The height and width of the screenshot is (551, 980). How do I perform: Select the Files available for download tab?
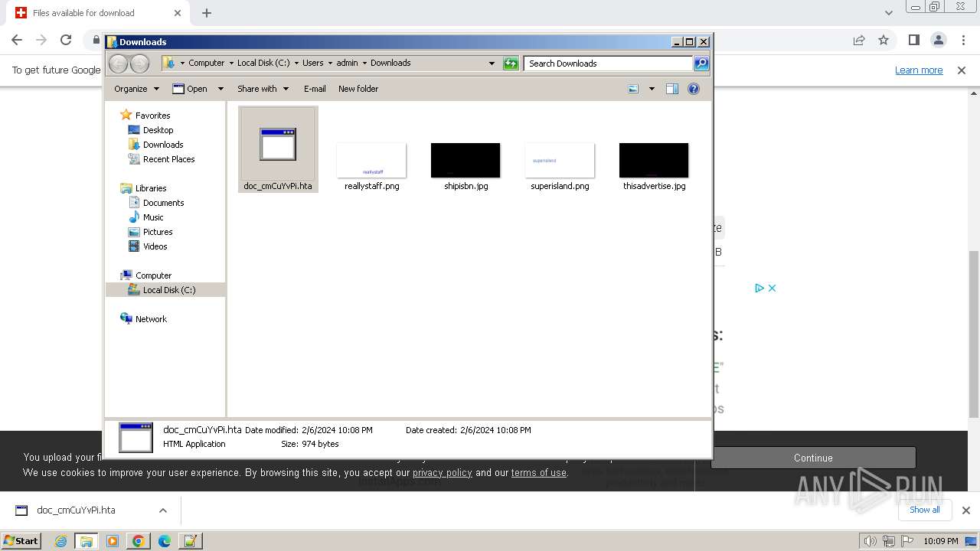click(96, 13)
